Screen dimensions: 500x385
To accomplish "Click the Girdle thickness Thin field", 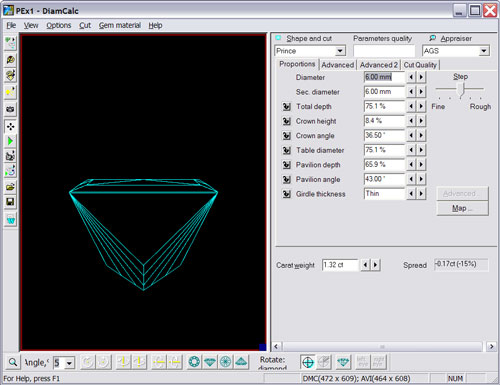I will tap(384, 194).
